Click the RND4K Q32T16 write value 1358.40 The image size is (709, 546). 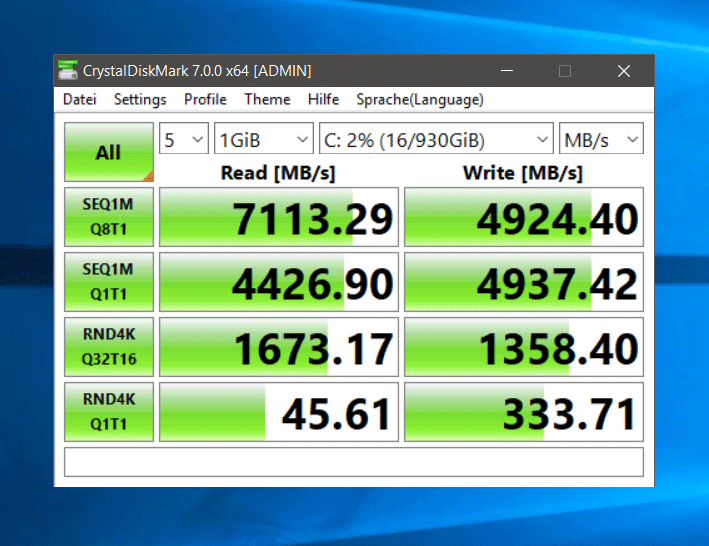coord(524,347)
